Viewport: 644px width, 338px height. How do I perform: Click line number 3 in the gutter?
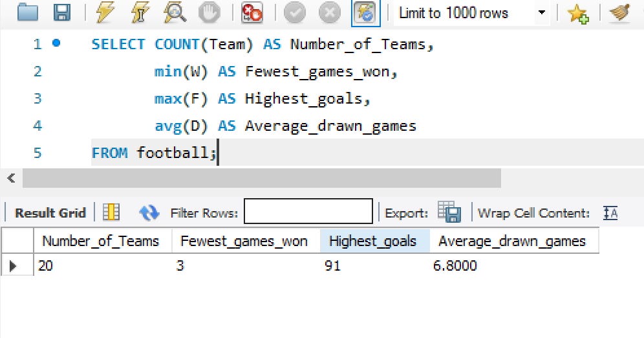[x=38, y=98]
